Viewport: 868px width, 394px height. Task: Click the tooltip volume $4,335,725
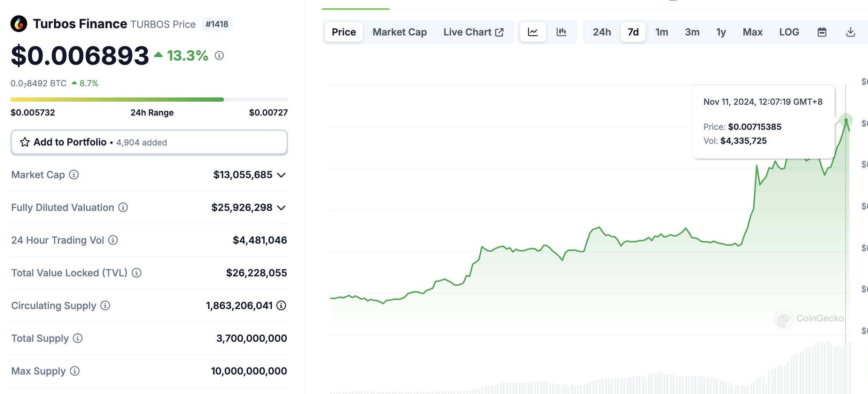click(743, 141)
